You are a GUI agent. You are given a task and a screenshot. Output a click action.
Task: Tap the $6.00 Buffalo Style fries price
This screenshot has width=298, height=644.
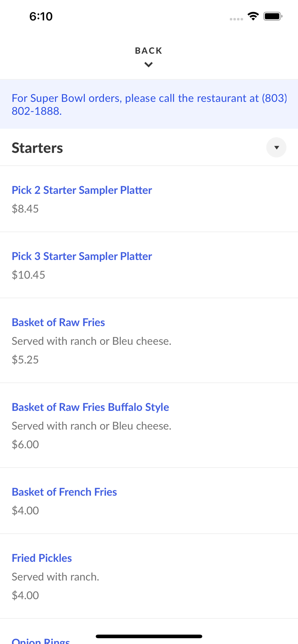pyautogui.click(x=25, y=444)
